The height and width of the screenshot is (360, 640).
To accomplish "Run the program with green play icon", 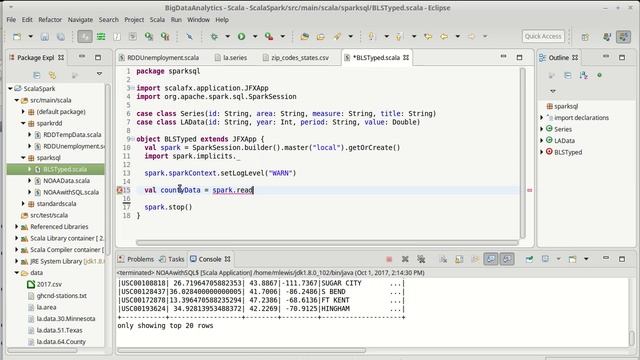I will click(242, 36).
